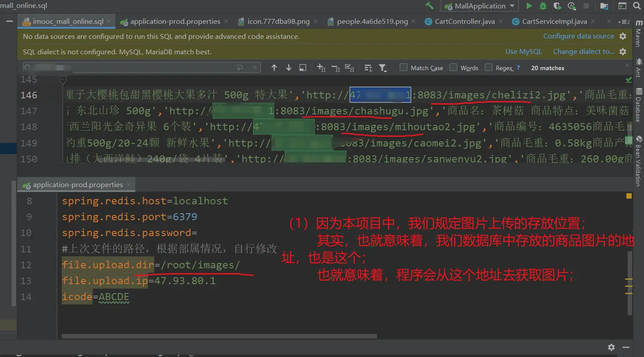Switch to the CartController.java tab
Image resolution: width=644 pixels, height=357 pixels.
464,21
